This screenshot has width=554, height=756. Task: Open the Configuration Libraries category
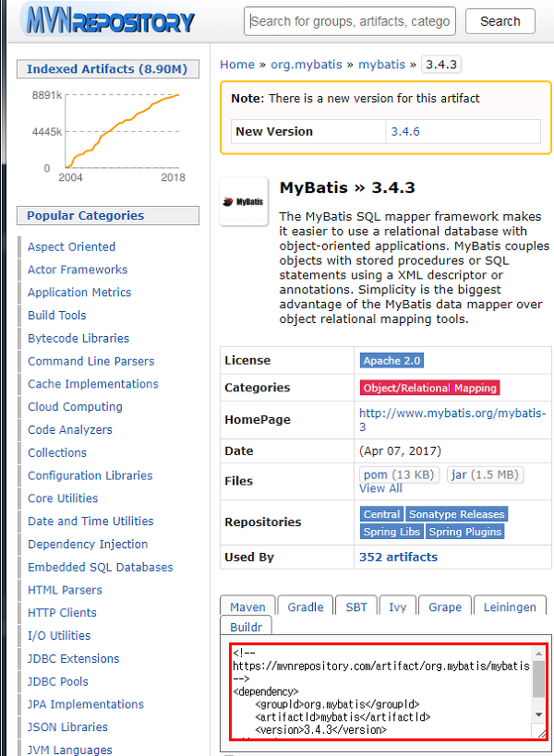coord(90,476)
